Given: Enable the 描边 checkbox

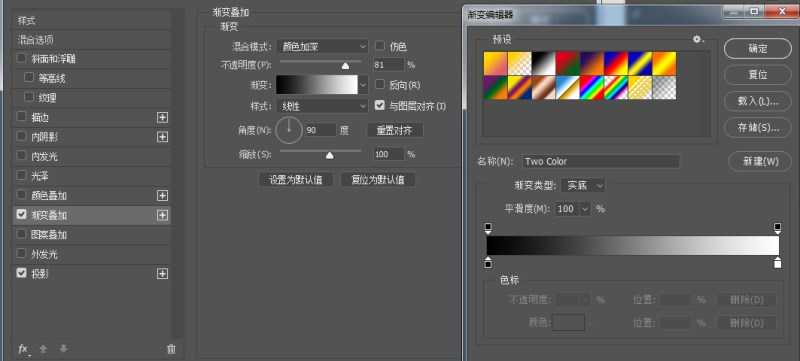Looking at the screenshot, I should 21,117.
